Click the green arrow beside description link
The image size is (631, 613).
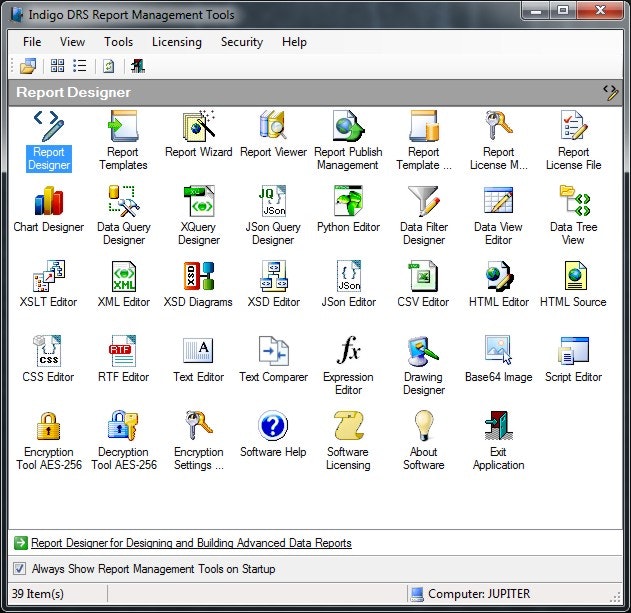tap(21, 543)
